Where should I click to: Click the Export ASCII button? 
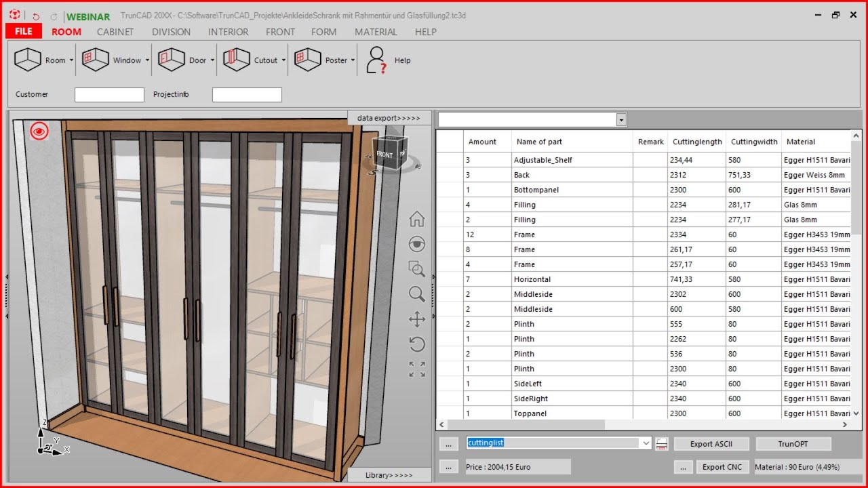point(711,444)
